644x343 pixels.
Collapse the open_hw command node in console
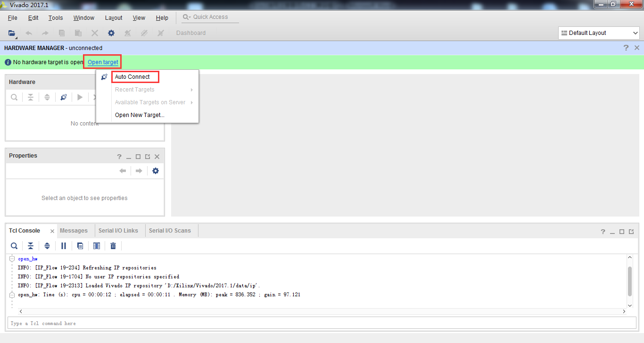point(12,259)
